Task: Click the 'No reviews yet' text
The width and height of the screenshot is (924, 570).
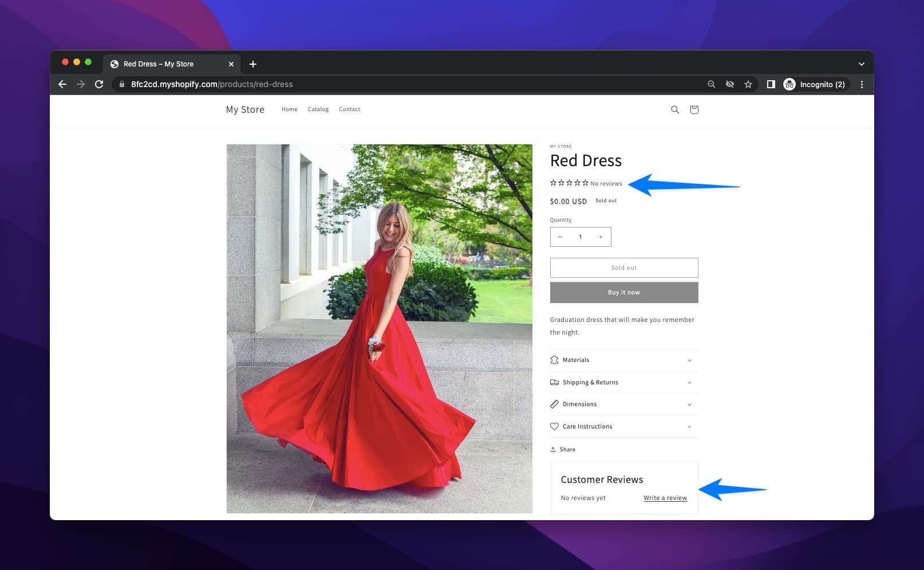Action: [583, 498]
